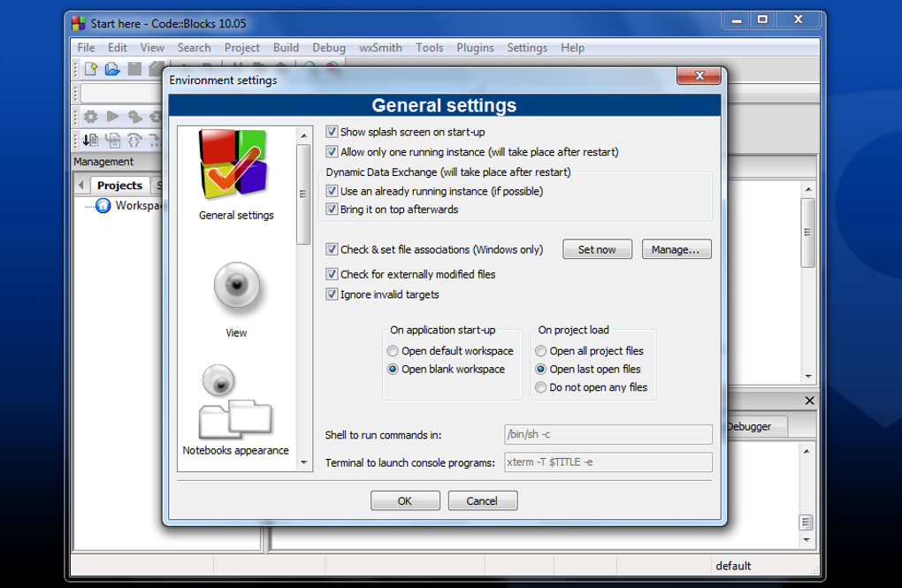The image size is (902, 588).
Task: Switch to the Projects tab
Action: click(x=119, y=186)
